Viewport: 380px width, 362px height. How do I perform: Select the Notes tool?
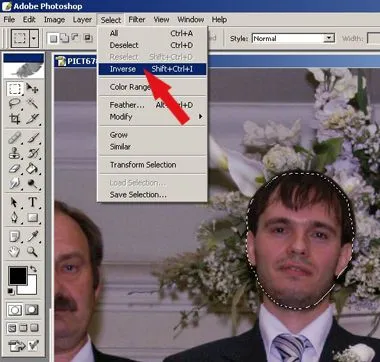coord(14,237)
